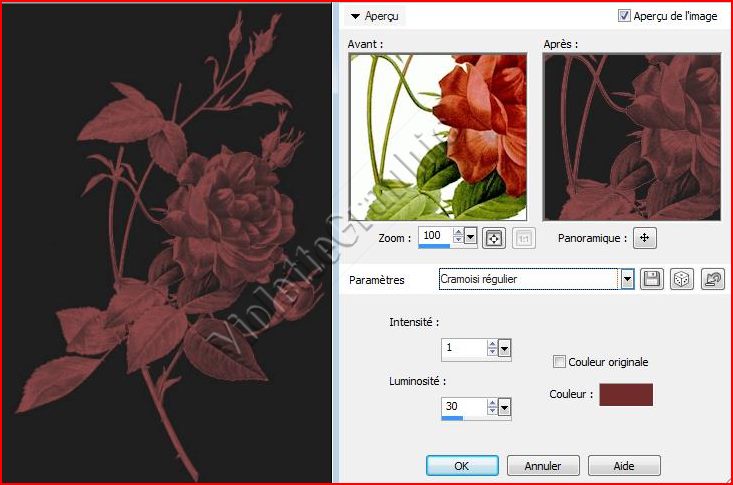Click the Intensité value field

click(x=463, y=348)
